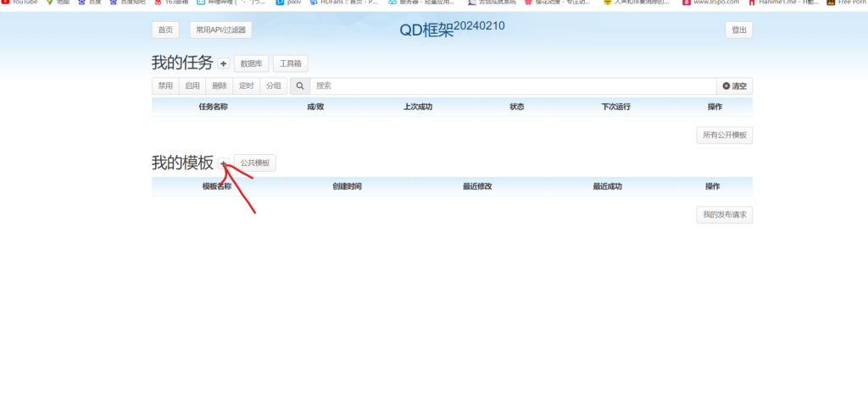868x403 pixels.
Task: Click the plus button beside 我的任务
Action: (x=224, y=63)
